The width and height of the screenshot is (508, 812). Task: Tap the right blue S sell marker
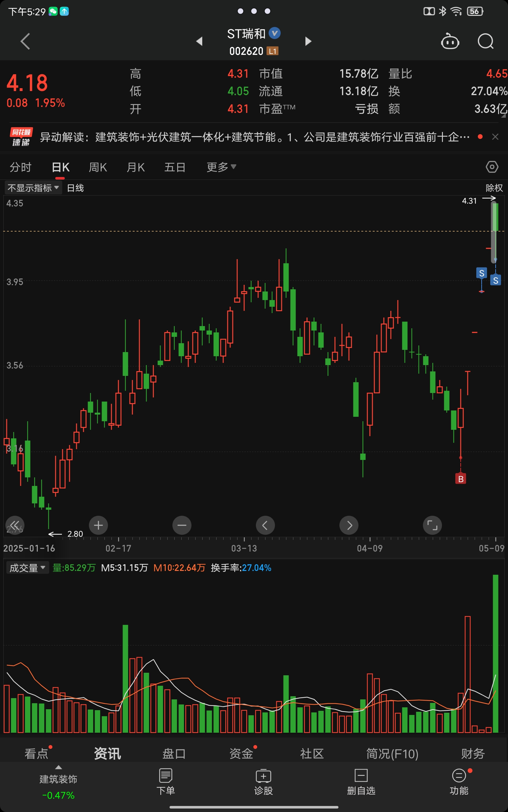click(x=496, y=280)
